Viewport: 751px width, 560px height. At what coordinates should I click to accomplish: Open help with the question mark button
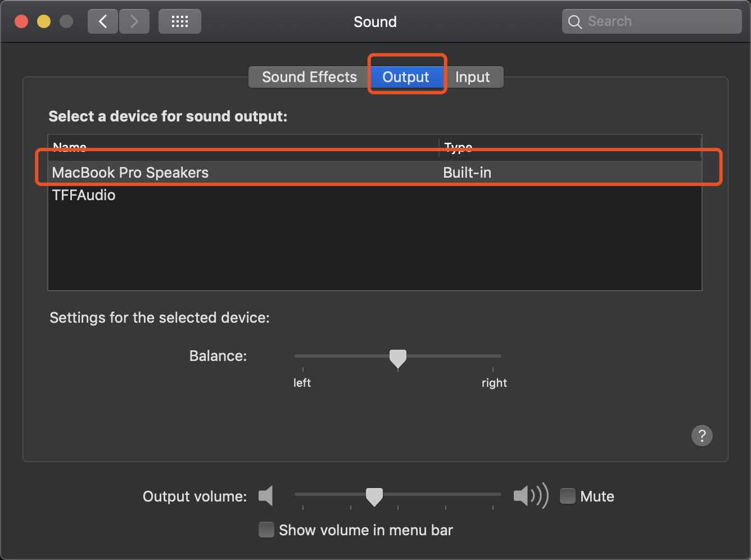click(702, 436)
